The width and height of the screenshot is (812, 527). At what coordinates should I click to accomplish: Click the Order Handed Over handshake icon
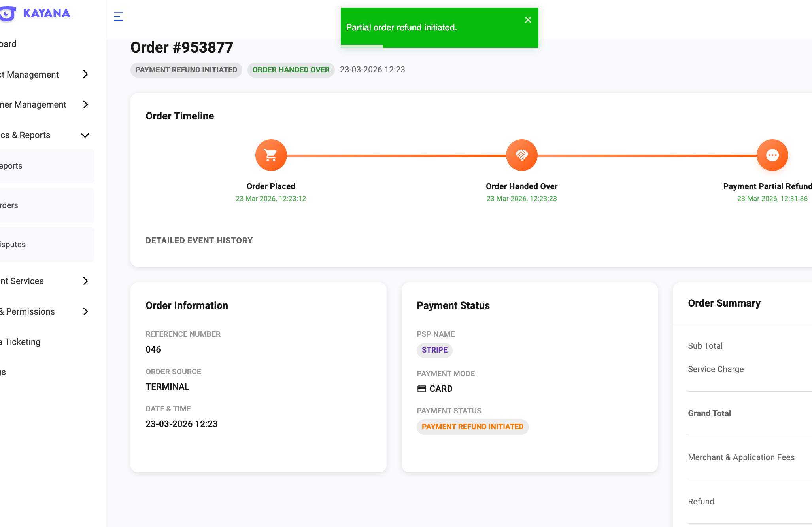(x=521, y=155)
